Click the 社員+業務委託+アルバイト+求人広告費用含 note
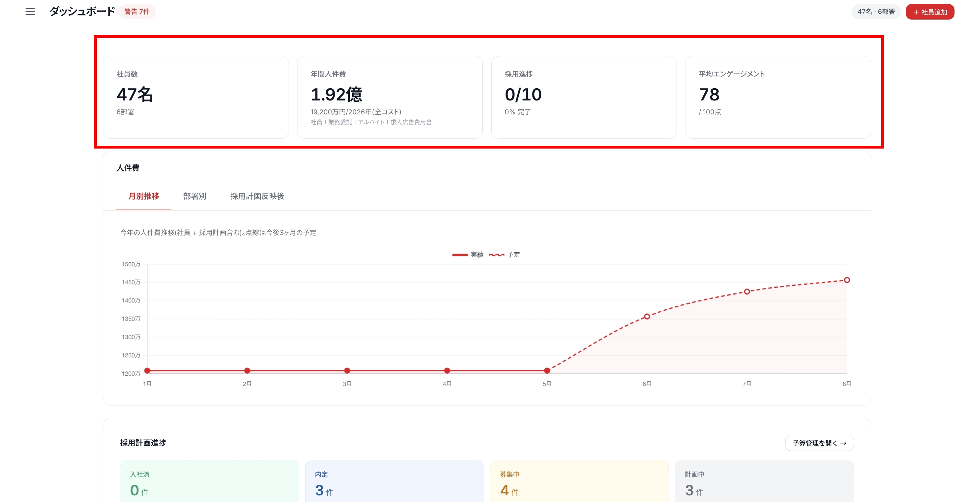980x502 pixels. pyautogui.click(x=371, y=122)
